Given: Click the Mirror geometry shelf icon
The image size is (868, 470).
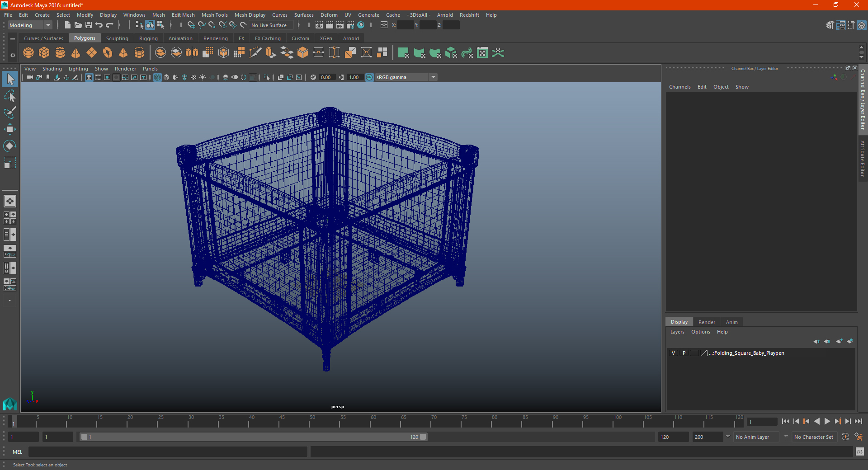Looking at the screenshot, I should (192, 52).
